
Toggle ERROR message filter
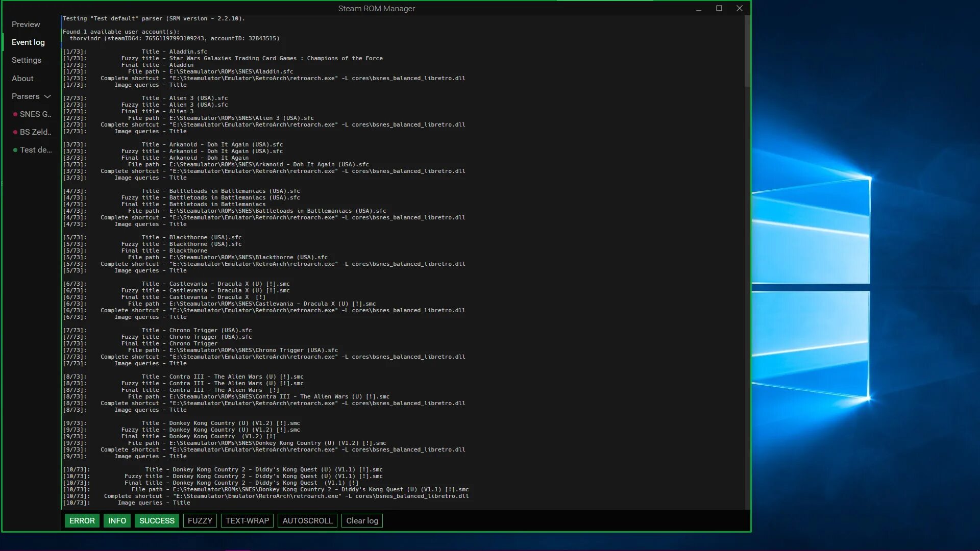[82, 520]
